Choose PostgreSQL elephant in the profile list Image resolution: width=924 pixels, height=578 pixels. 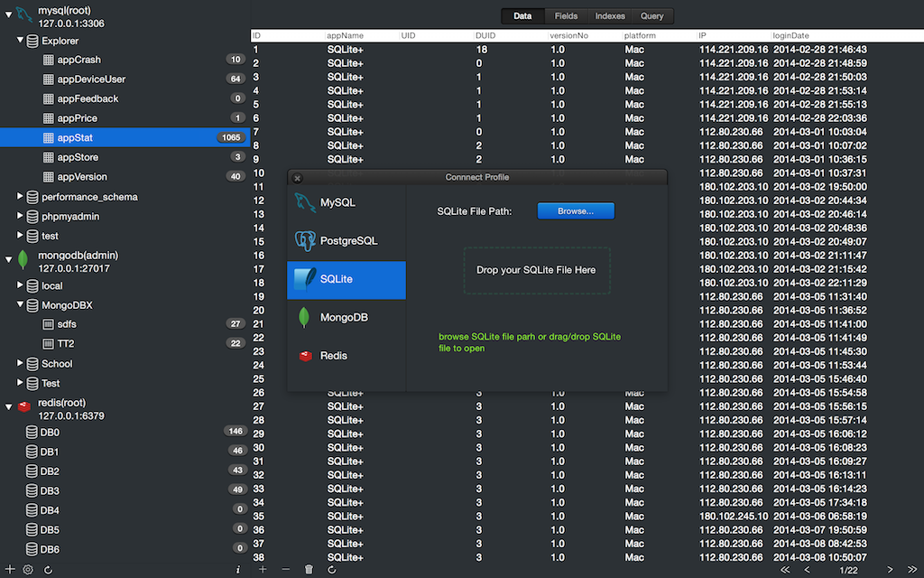click(x=346, y=240)
